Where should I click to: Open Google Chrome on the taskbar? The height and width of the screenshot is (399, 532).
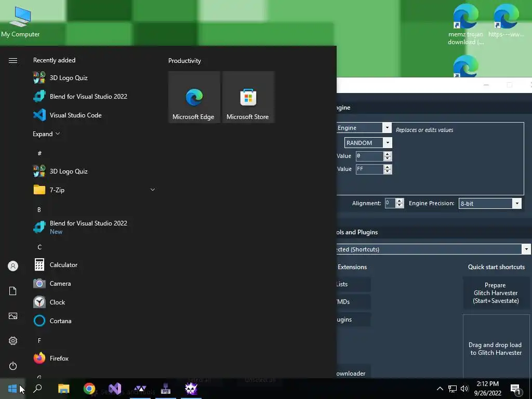point(89,389)
